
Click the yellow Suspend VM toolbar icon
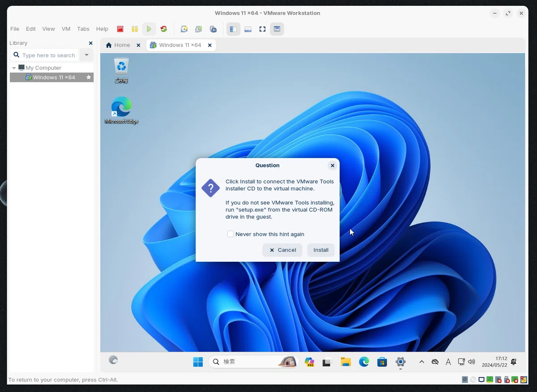point(134,29)
